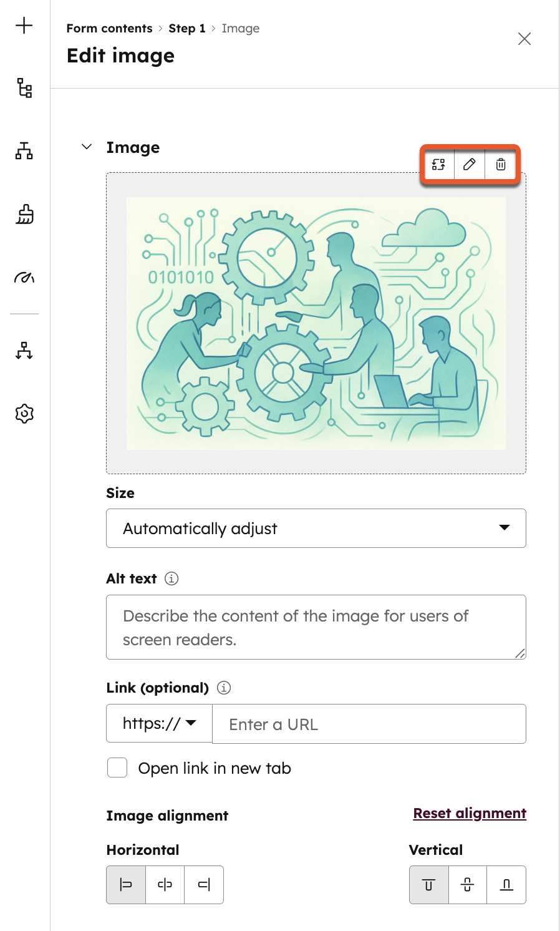Click the Reset alignment link
This screenshot has width=560, height=931.
[x=470, y=813]
